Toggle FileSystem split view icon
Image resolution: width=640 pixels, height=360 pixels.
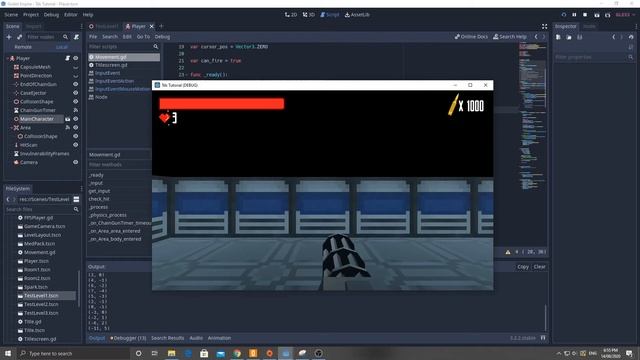[x=76, y=199]
